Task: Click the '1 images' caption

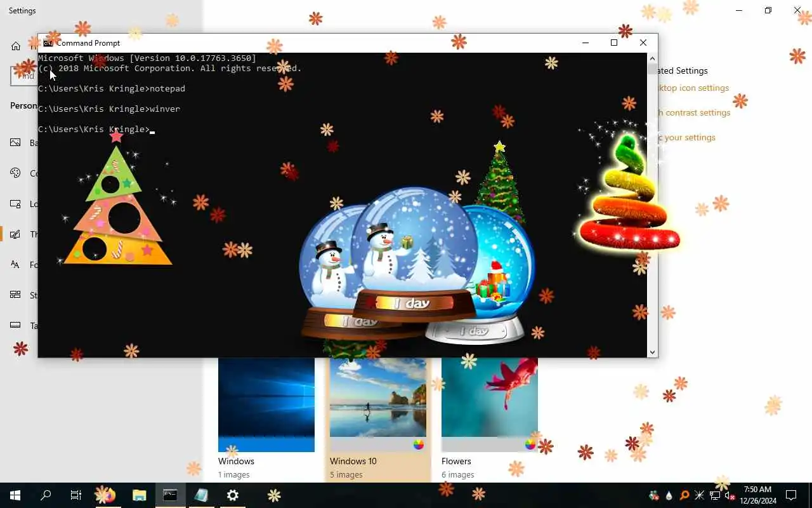Action: click(x=234, y=475)
